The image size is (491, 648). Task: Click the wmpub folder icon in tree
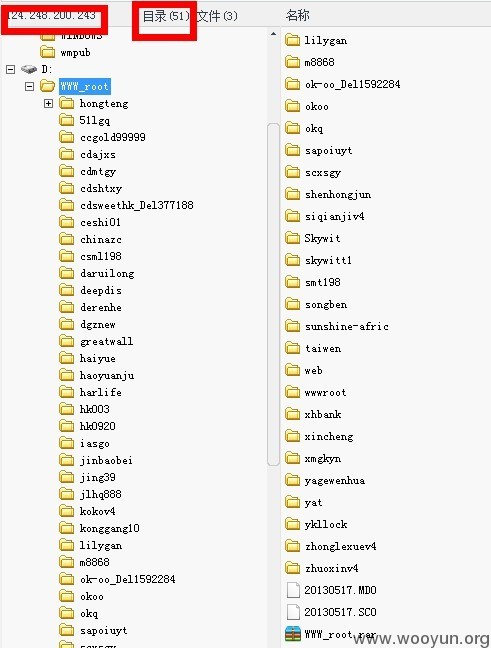[48, 52]
